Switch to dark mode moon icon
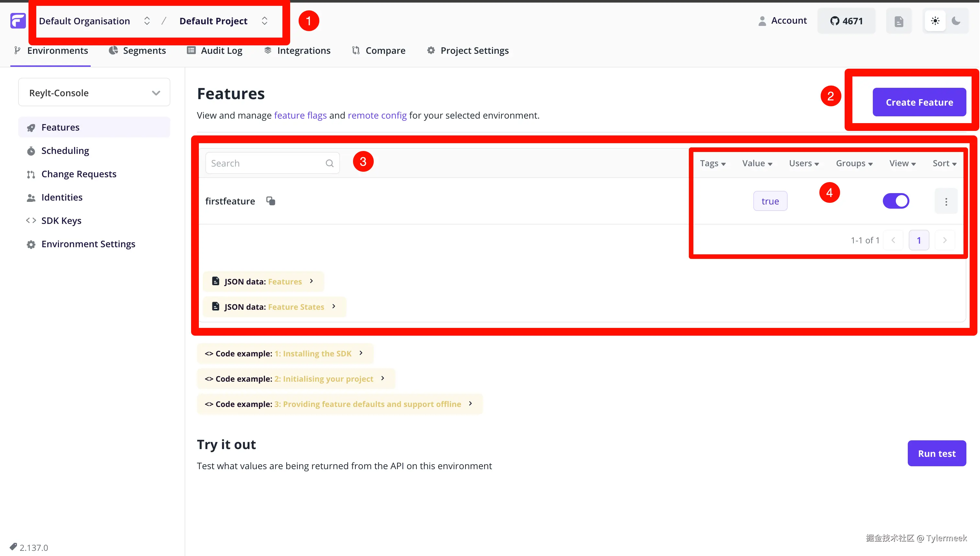The image size is (980, 556). coord(956,21)
